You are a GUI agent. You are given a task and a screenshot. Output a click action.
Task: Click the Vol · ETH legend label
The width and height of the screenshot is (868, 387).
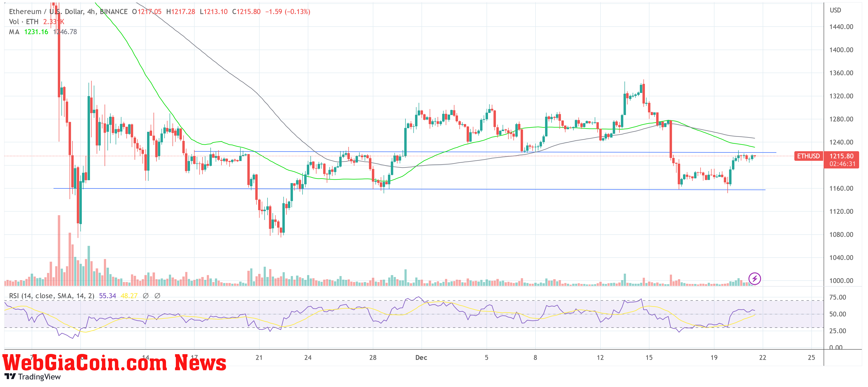coord(24,22)
